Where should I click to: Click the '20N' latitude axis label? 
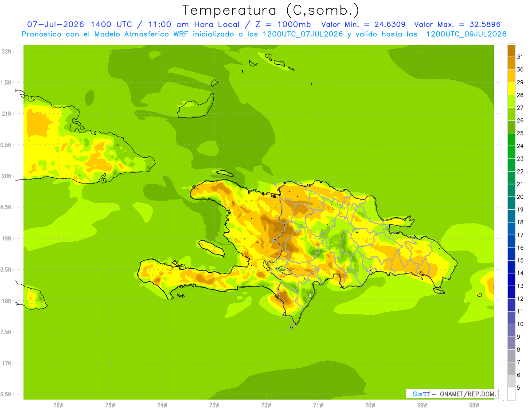click(7, 176)
